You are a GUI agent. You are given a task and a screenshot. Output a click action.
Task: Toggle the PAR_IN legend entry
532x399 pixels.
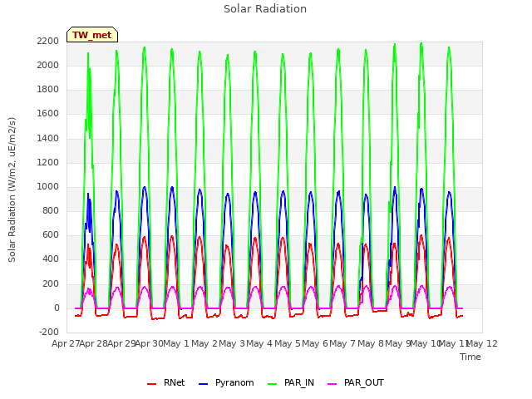[291, 382]
